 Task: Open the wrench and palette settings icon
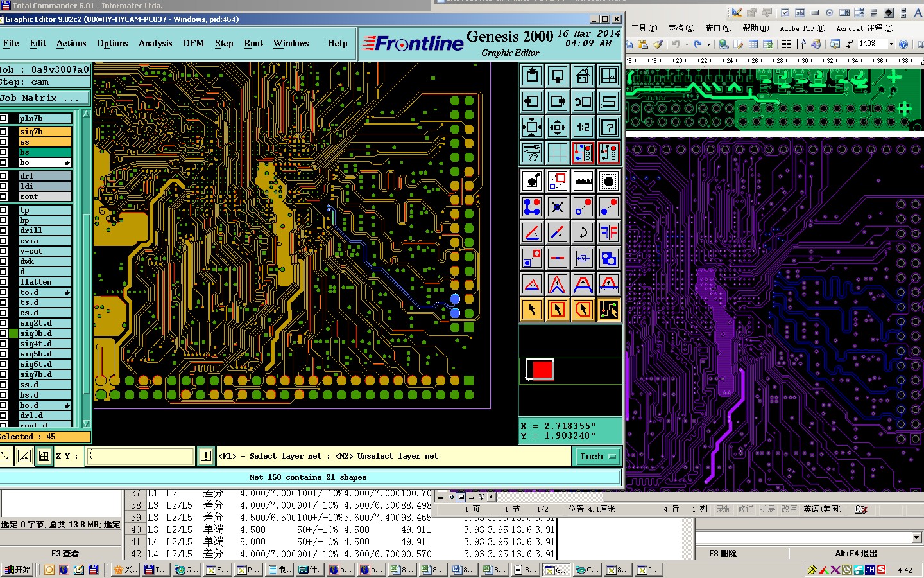(532, 153)
